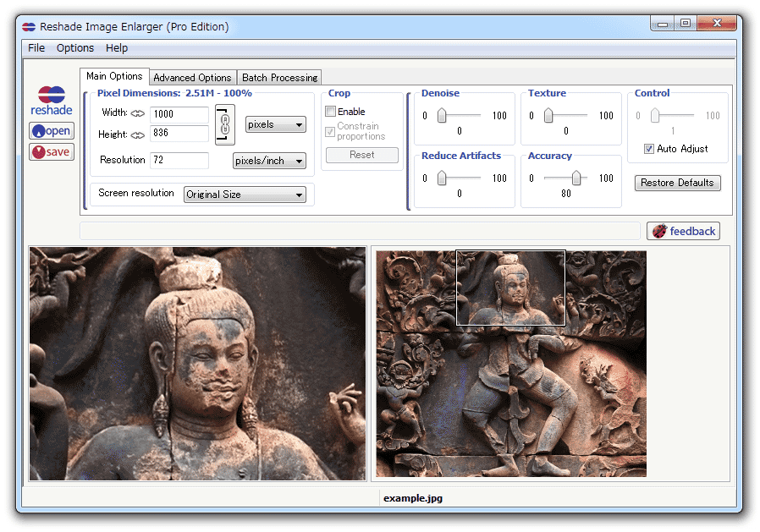The width and height of the screenshot is (760, 532).
Task: Uncheck the Auto Adjust checkbox
Action: click(649, 149)
